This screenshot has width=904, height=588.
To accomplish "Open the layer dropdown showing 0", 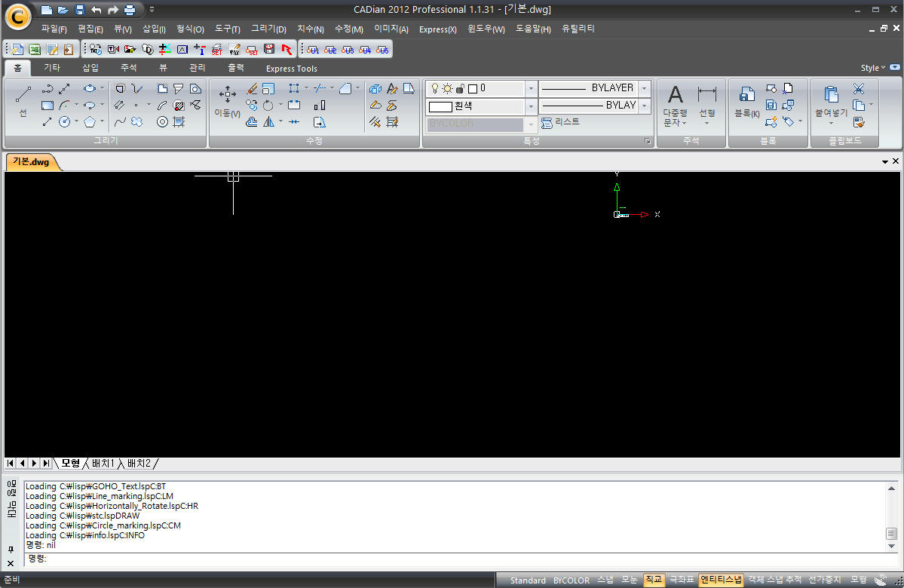I will 530,88.
